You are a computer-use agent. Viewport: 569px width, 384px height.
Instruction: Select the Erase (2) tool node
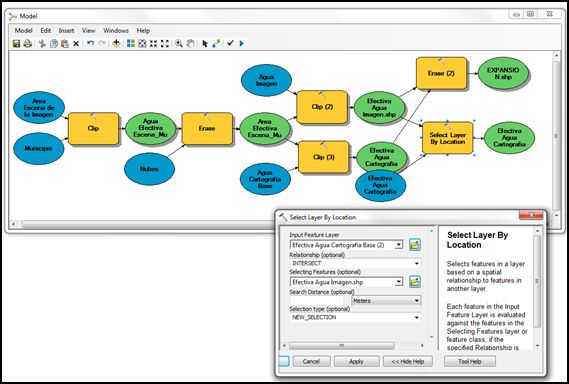click(441, 73)
